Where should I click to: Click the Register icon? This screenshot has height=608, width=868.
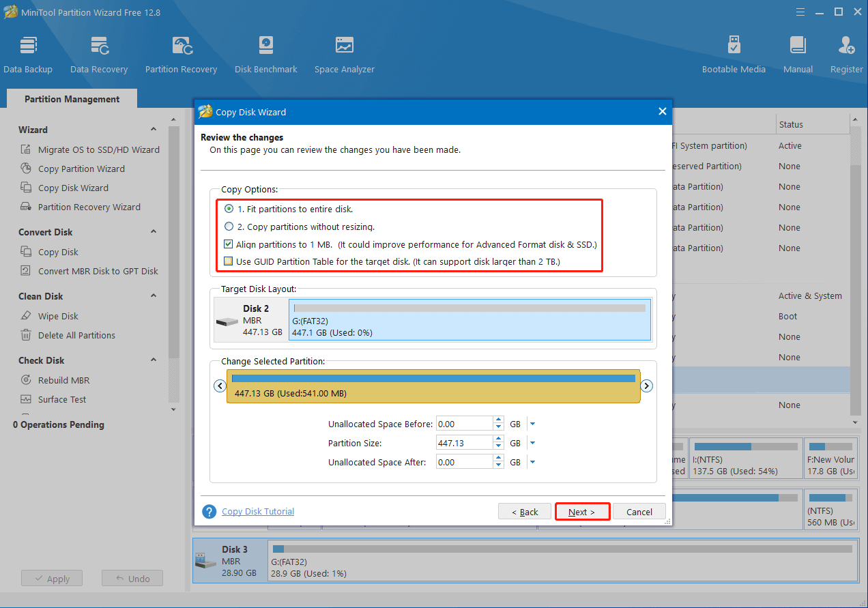(846, 55)
